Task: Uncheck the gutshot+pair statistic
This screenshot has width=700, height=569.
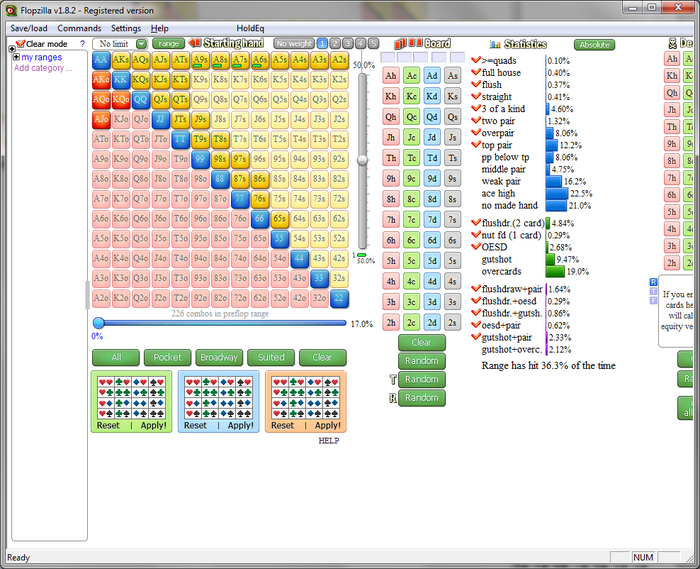Action: coord(476,337)
